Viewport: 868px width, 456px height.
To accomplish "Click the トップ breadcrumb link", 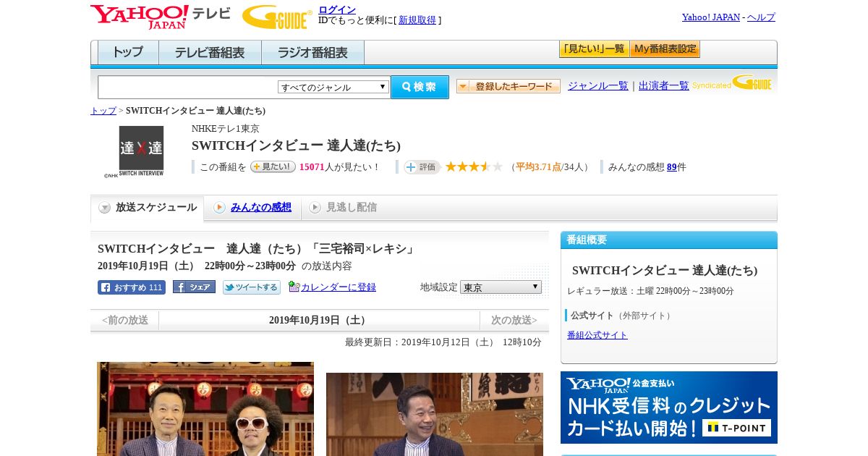I will pyautogui.click(x=103, y=111).
